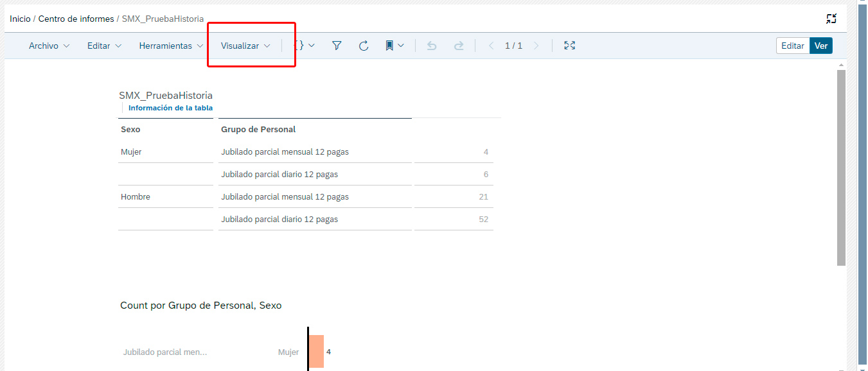Image resolution: width=868 pixels, height=371 pixels.
Task: Open Información de la tabla link
Action: point(170,108)
